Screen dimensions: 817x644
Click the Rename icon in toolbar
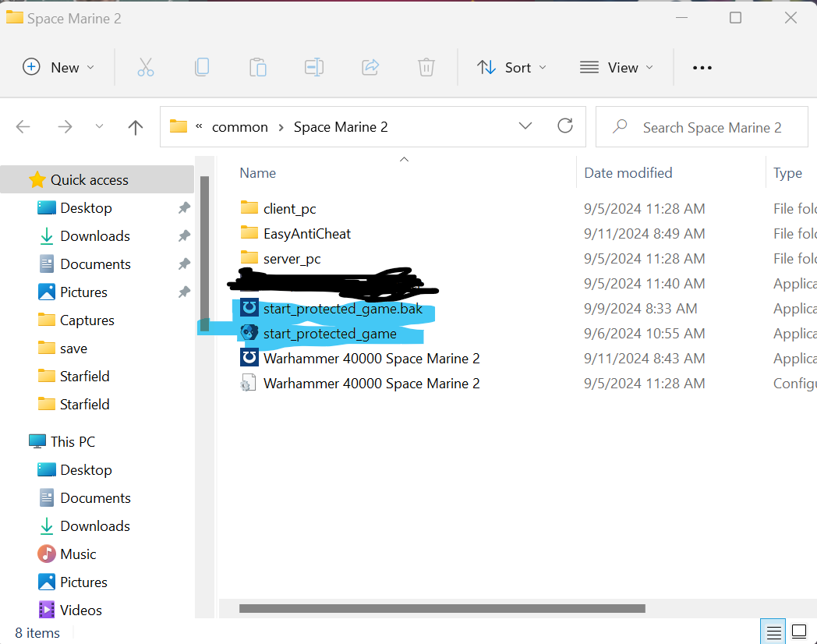(314, 68)
